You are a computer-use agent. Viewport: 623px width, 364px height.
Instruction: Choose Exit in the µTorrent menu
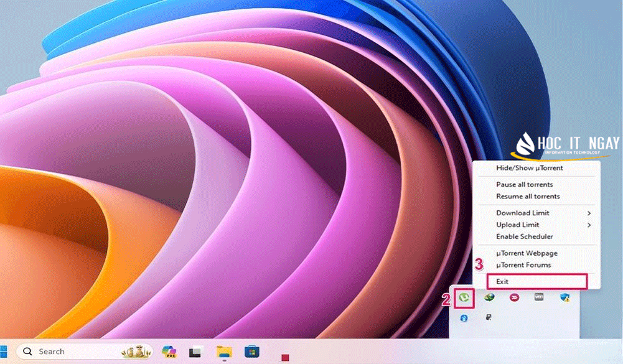[536, 281]
